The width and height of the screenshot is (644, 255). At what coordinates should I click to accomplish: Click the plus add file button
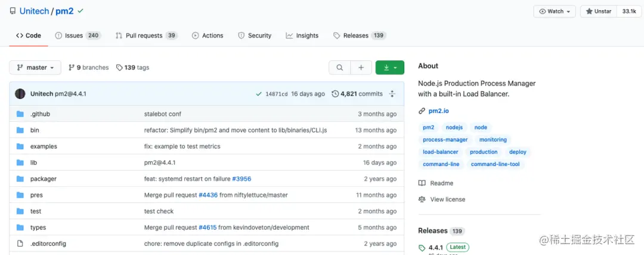pyautogui.click(x=361, y=67)
